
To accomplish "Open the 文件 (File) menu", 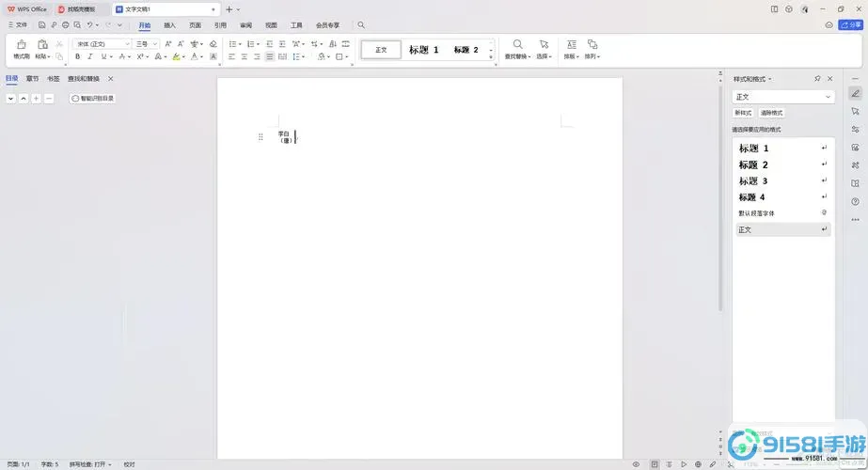I will (18, 25).
